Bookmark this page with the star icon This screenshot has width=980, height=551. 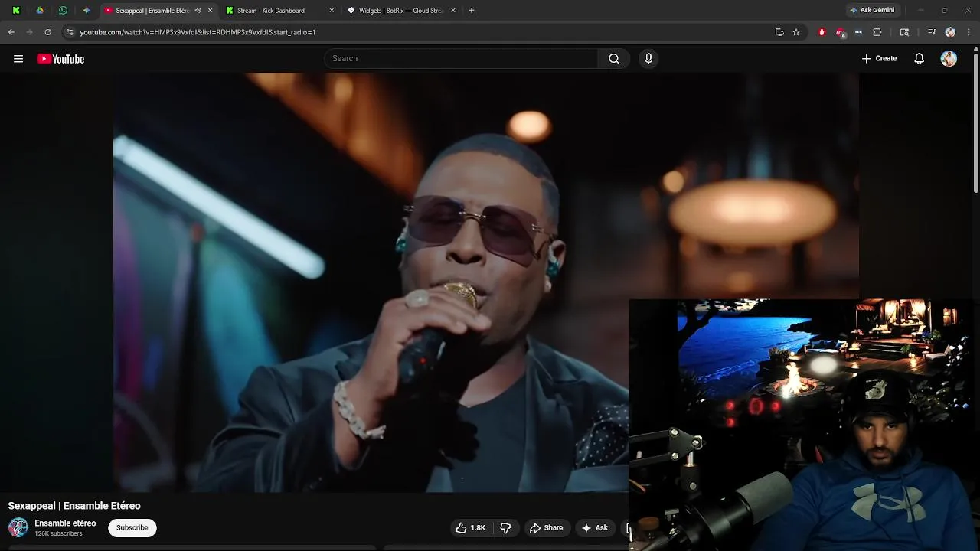796,32
